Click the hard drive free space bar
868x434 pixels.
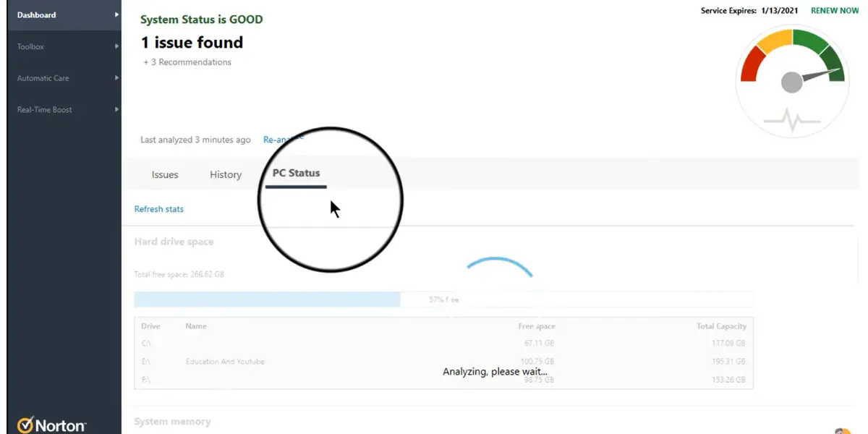pos(443,299)
